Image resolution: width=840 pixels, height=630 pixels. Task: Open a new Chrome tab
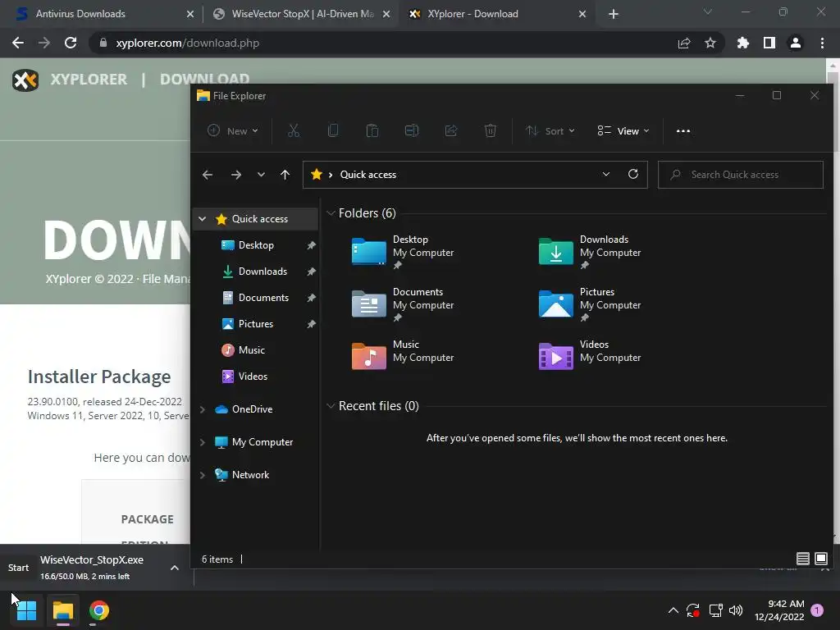point(614,15)
